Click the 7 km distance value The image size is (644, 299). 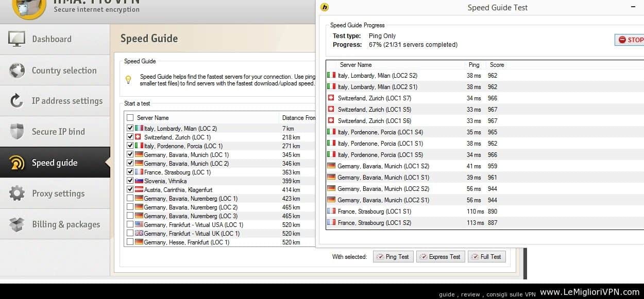(288, 129)
